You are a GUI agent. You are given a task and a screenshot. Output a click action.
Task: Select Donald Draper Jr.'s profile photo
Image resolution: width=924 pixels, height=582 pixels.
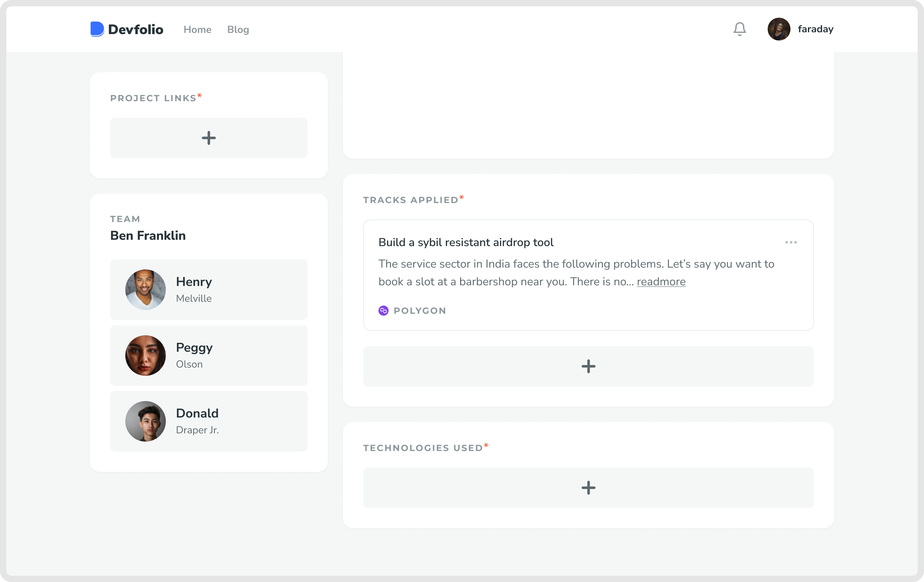146,421
